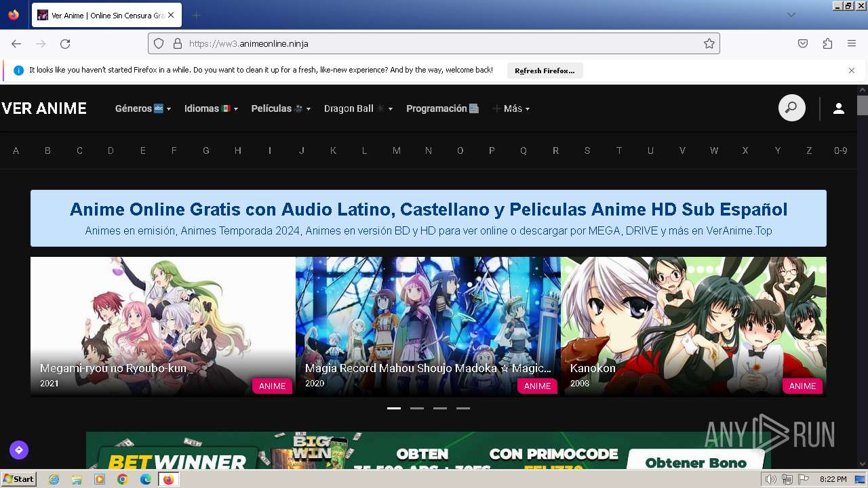Screen dimensions: 868x488
Task: Click the site search magnifier icon
Action: pyautogui.click(x=791, y=108)
